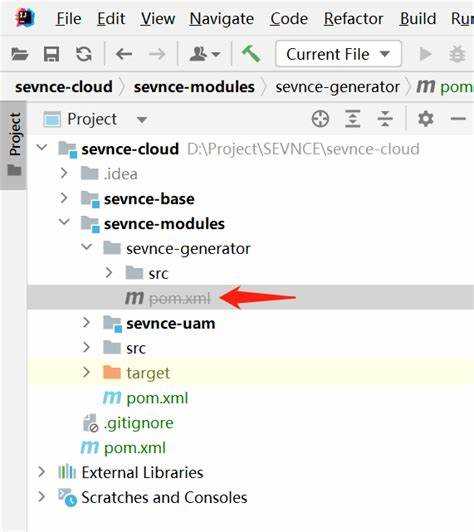474x532 pixels.
Task: Select the orange target folder
Action: pyautogui.click(x=251, y=373)
